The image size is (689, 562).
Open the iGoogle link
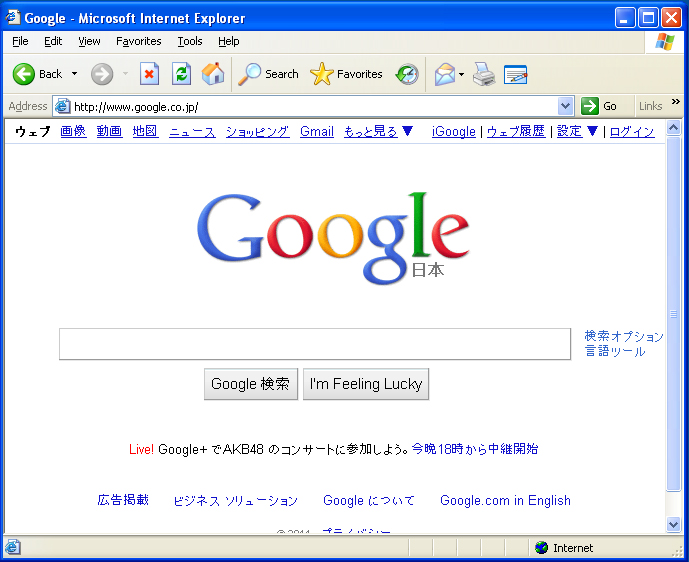tap(453, 131)
